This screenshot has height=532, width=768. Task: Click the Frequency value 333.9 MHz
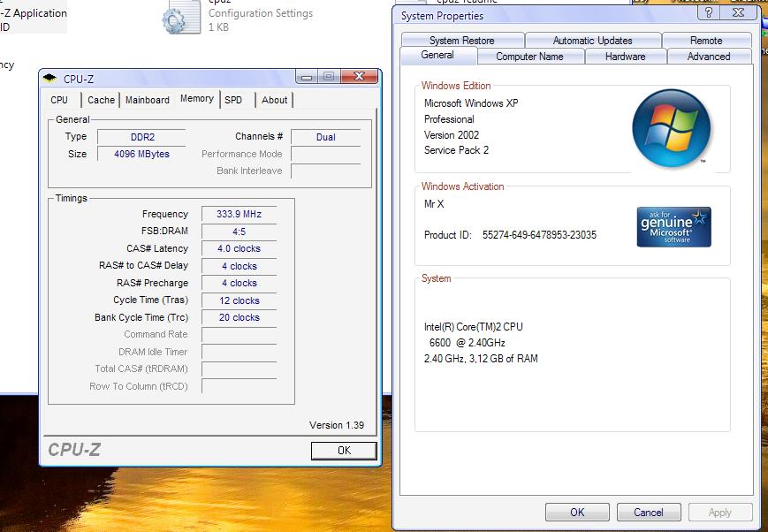239,214
